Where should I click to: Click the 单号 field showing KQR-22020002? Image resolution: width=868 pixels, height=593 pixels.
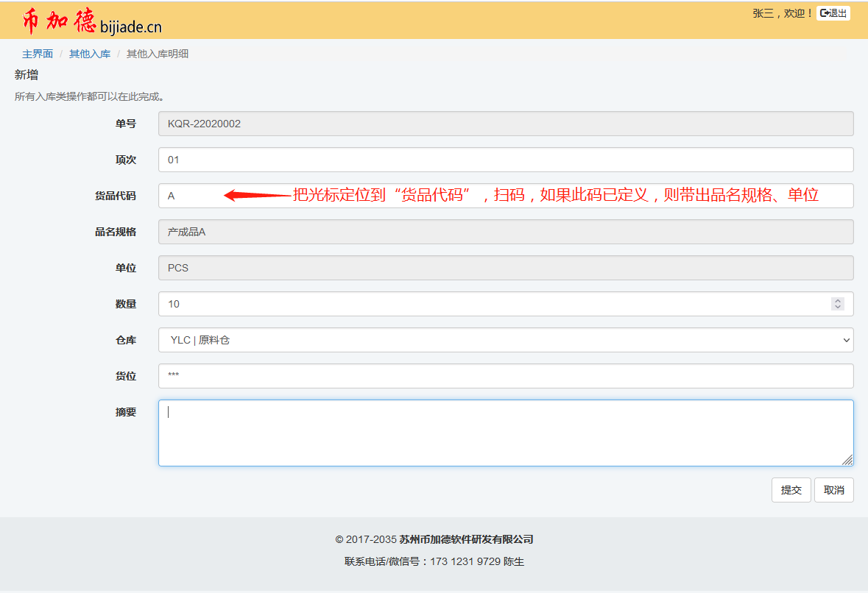tap(505, 124)
